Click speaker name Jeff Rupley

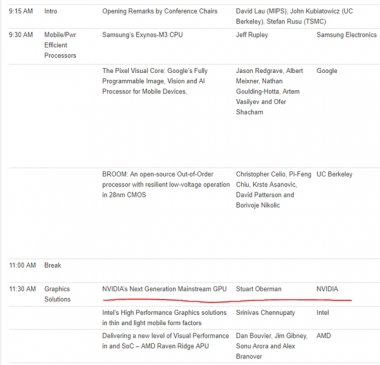[252, 35]
